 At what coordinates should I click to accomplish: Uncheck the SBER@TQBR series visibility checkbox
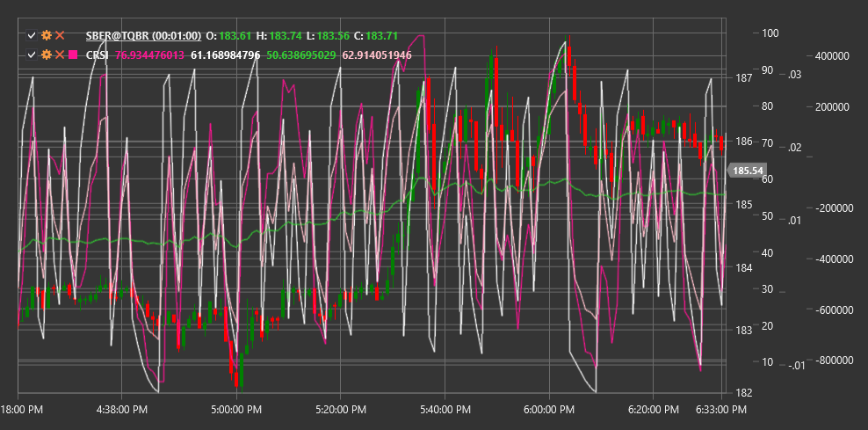[32, 36]
